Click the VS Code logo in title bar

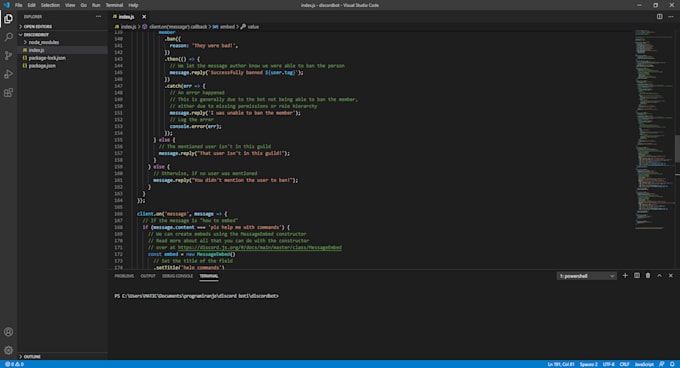click(6, 5)
